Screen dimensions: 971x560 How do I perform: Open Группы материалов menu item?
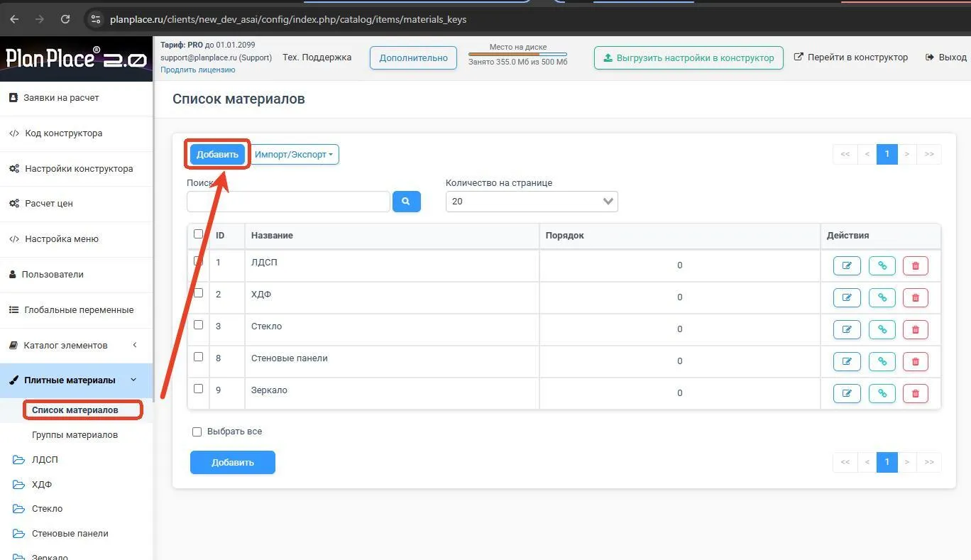pos(75,434)
